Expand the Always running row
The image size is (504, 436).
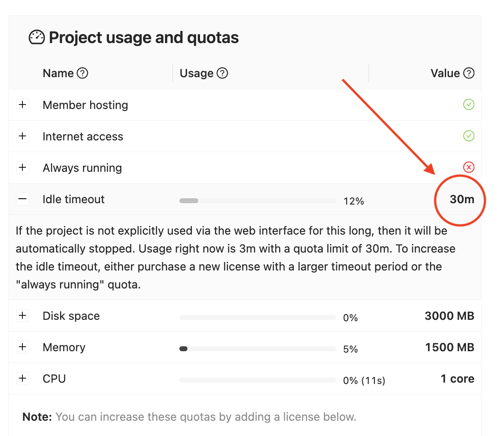[22, 168]
